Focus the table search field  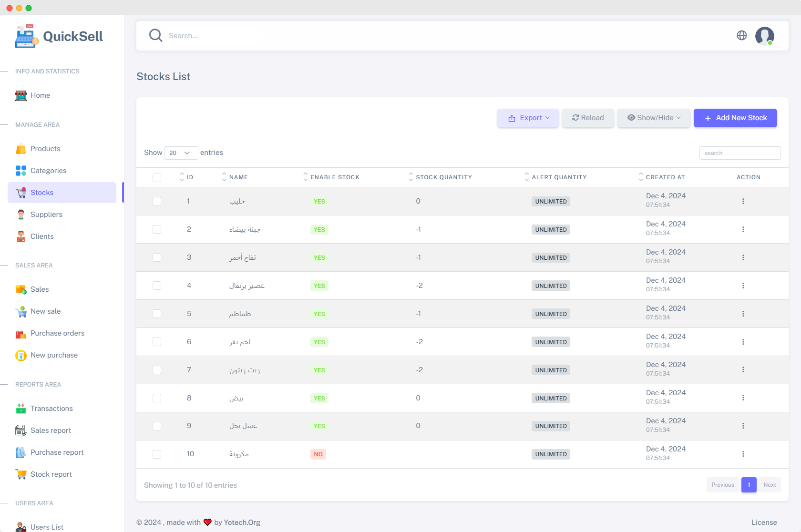point(740,153)
